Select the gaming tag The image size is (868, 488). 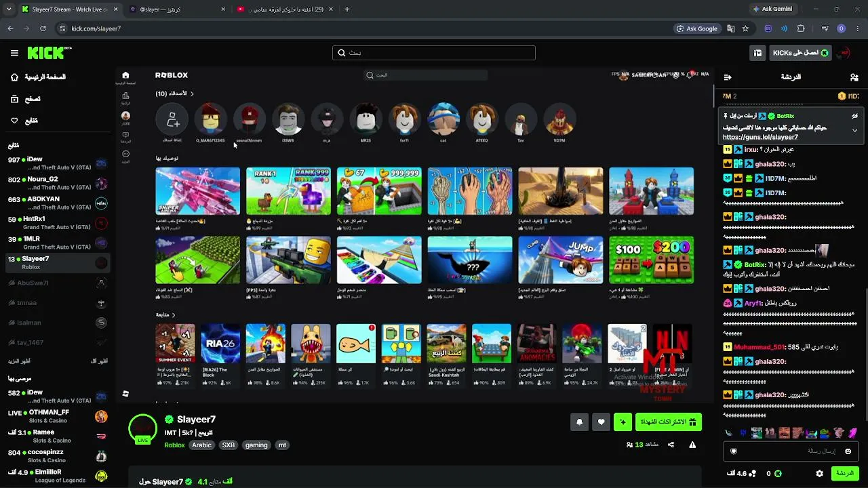point(256,445)
